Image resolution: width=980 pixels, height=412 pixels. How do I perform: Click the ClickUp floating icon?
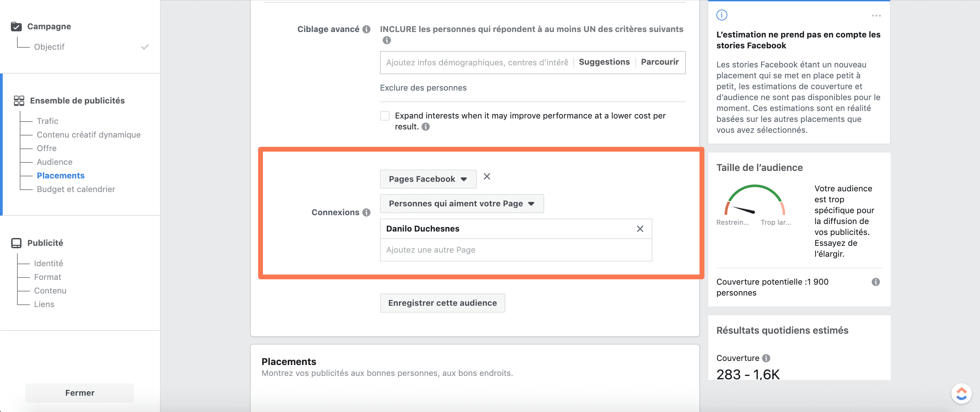point(961,393)
